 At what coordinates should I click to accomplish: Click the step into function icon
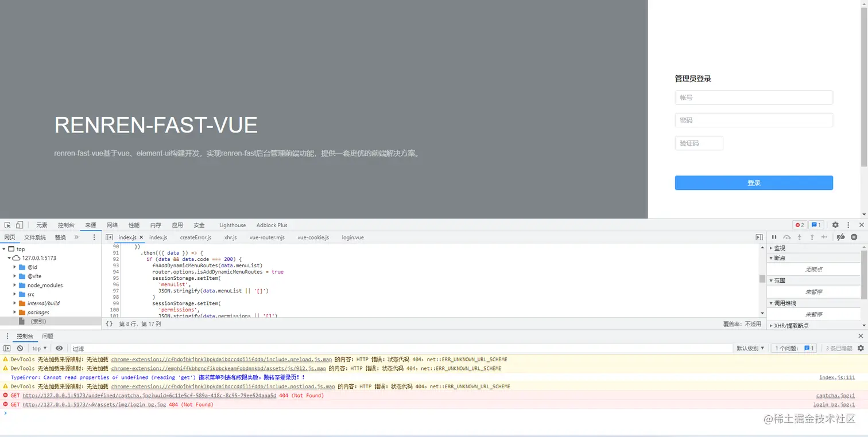[799, 237]
